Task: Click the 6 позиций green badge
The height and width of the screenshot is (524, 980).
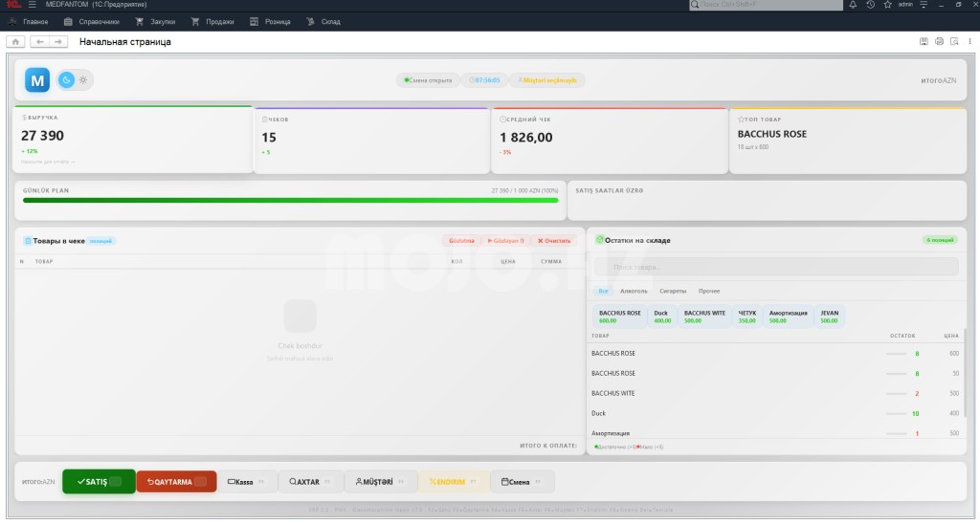Action: pos(940,240)
